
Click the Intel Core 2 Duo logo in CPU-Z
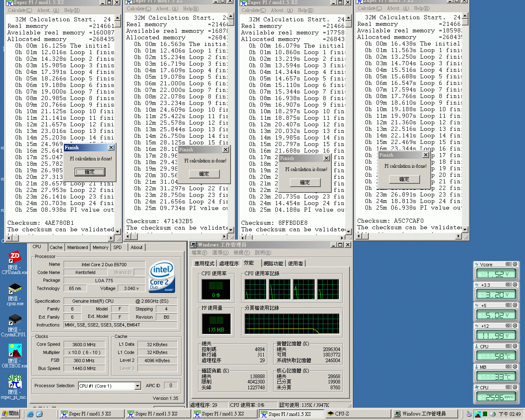pyautogui.click(x=162, y=277)
